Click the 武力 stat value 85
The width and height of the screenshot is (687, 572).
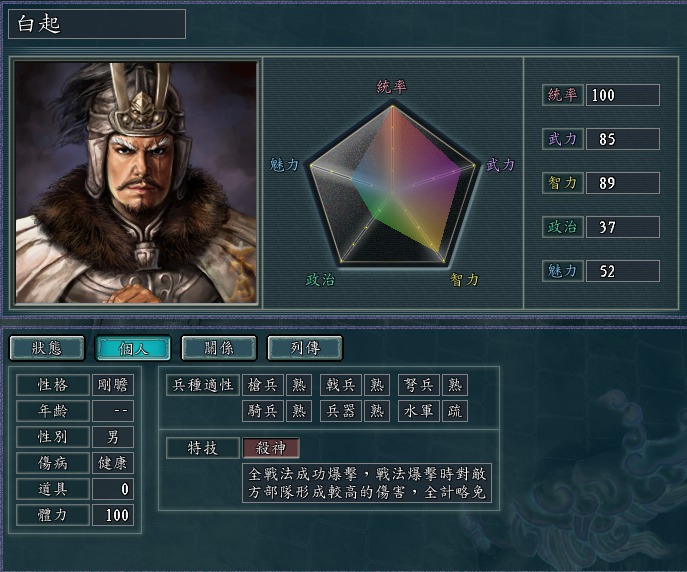[x=623, y=139]
